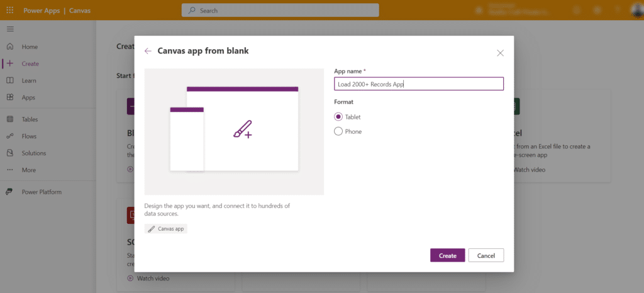
Task: Select the Tablet format option
Action: click(338, 117)
